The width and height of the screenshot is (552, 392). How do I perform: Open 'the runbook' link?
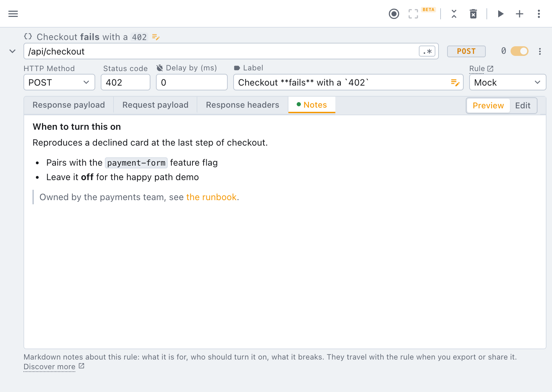point(211,197)
